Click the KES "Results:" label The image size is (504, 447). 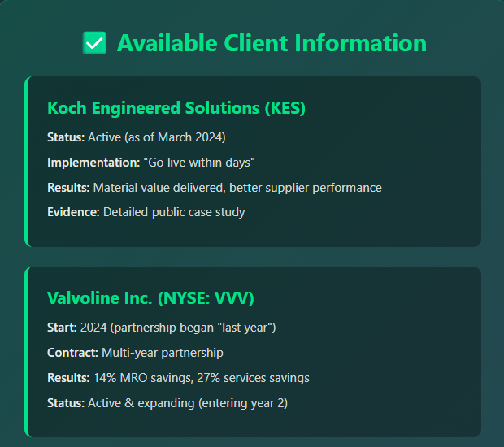click(x=68, y=188)
